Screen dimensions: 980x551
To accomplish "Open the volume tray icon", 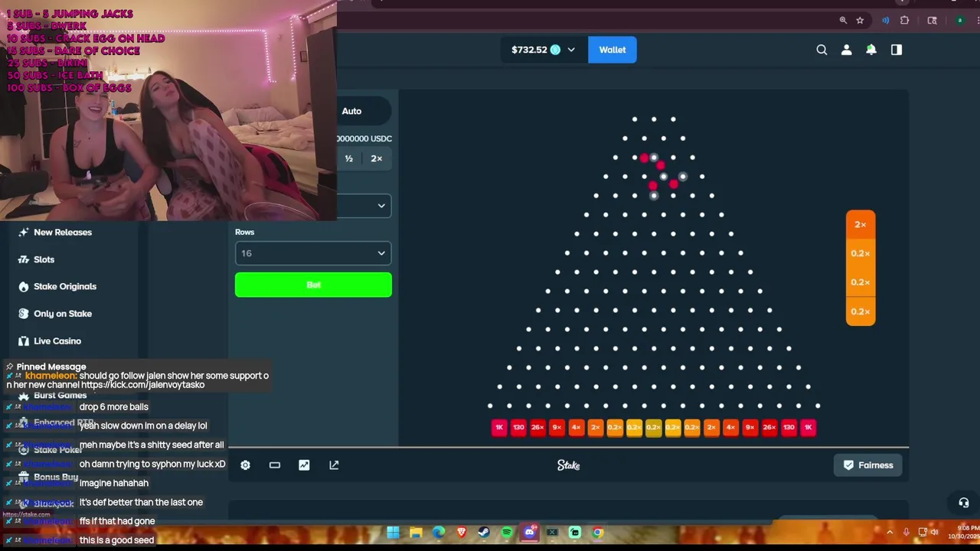I will [x=934, y=532].
